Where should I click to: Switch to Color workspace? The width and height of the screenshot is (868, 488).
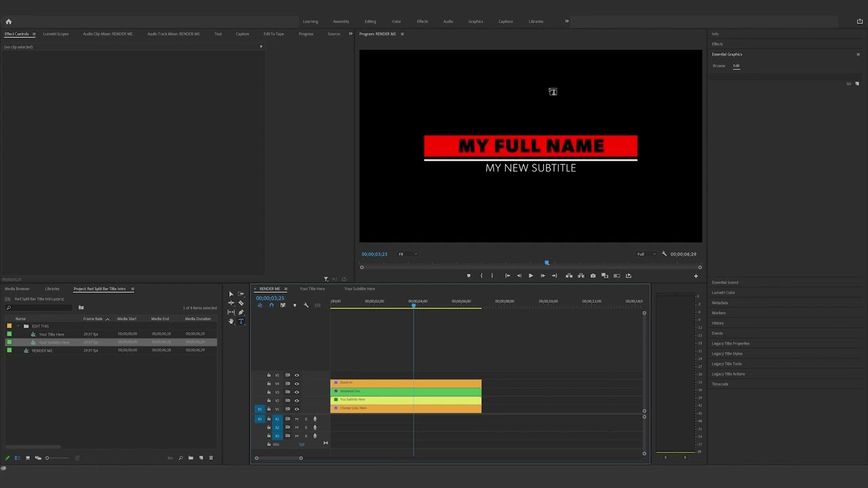397,21
